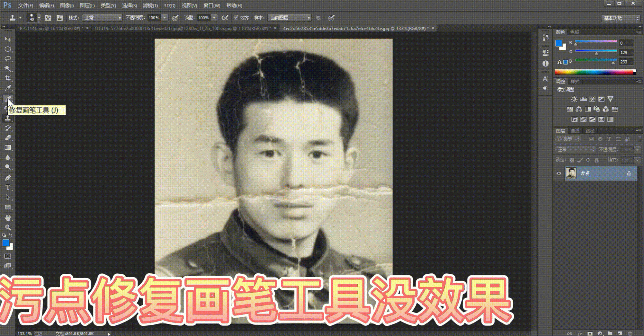
Task: Toggle ignore adjustment layers when cloning
Action: click(318, 18)
